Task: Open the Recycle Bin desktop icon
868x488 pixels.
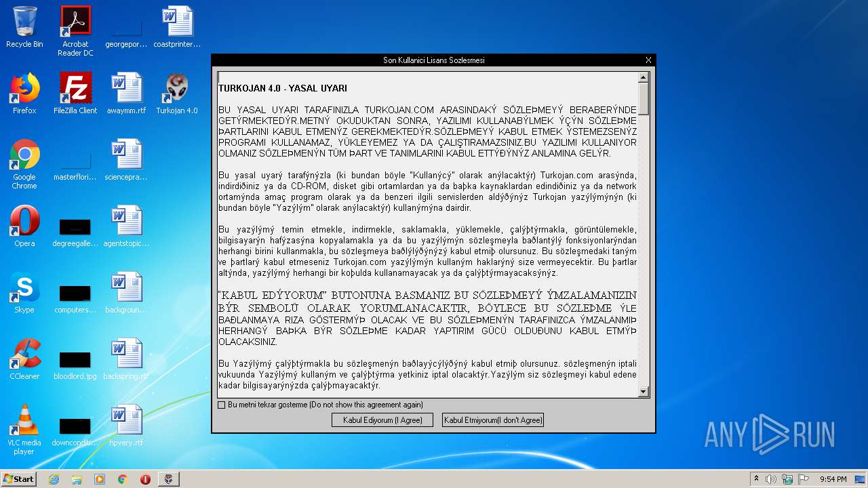Action: (x=24, y=28)
